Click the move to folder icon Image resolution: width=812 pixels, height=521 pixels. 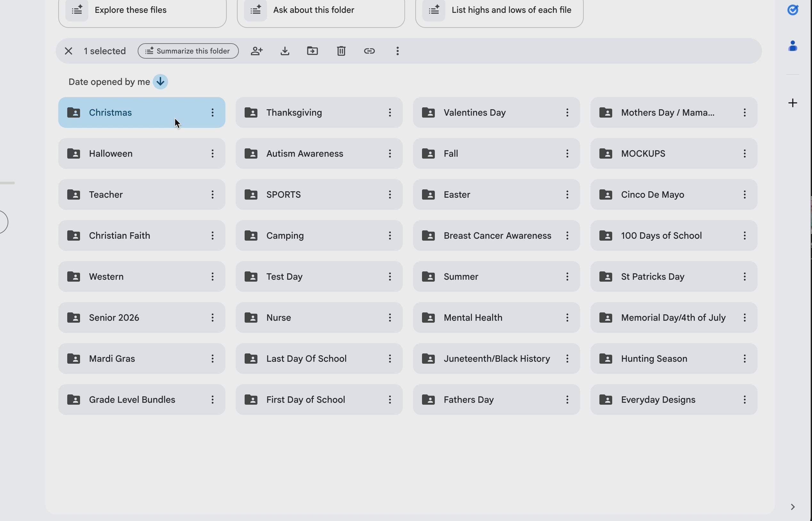(x=313, y=51)
